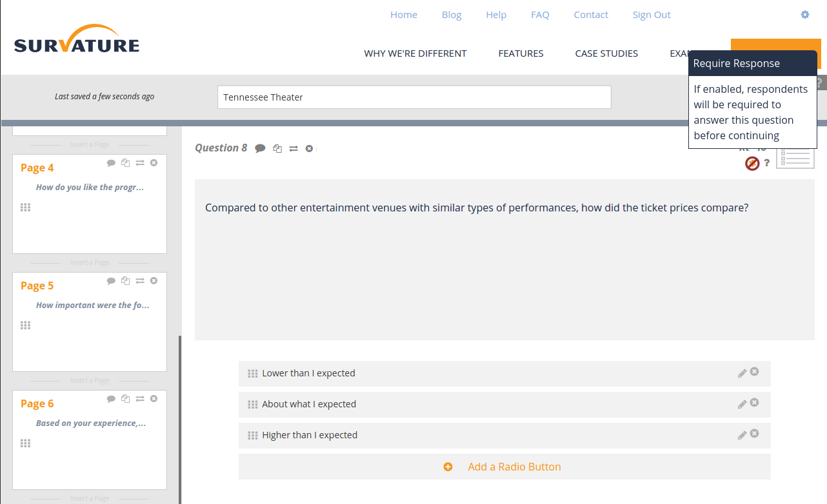
Task: Click the move arrows icon for Question 8
Action: point(294,148)
